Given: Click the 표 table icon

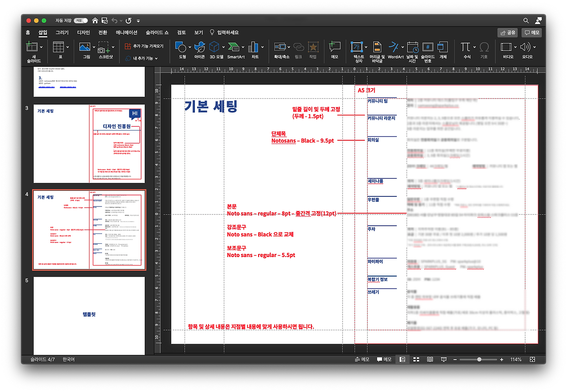Looking at the screenshot, I should coord(58,47).
